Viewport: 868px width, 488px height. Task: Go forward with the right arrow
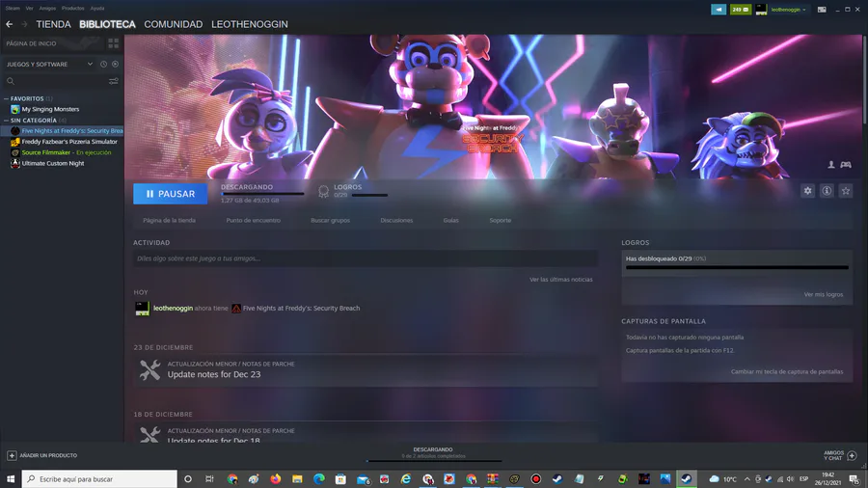[x=24, y=24]
